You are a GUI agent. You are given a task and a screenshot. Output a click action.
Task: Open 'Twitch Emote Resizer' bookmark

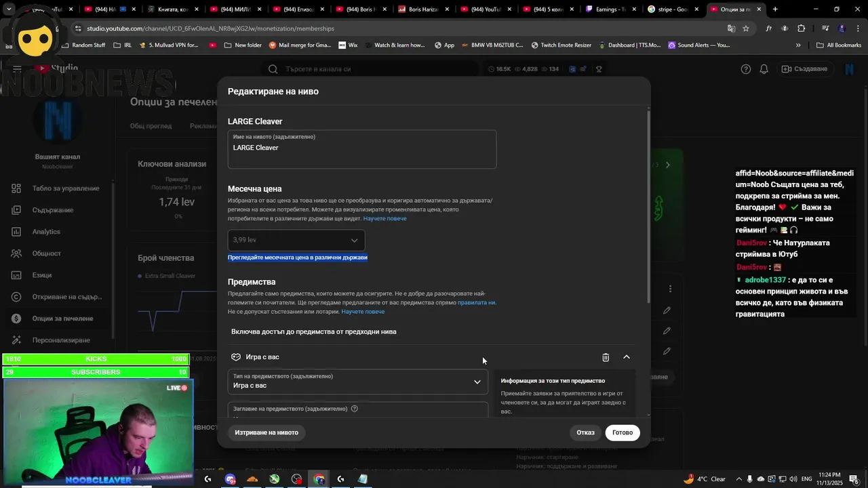[561, 45]
